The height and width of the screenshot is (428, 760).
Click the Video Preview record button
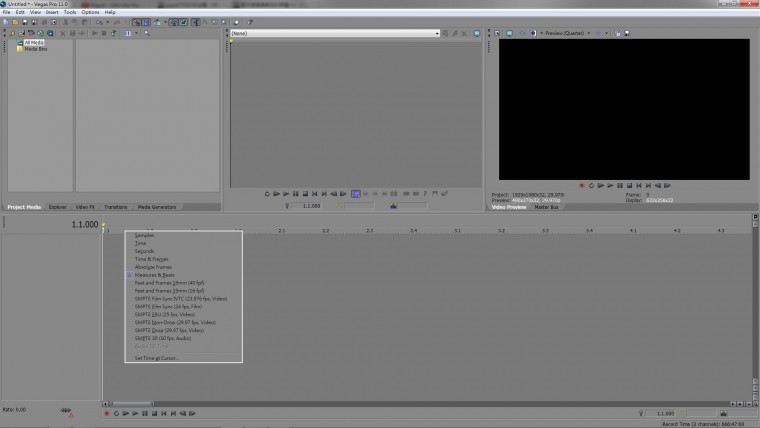[x=582, y=186]
